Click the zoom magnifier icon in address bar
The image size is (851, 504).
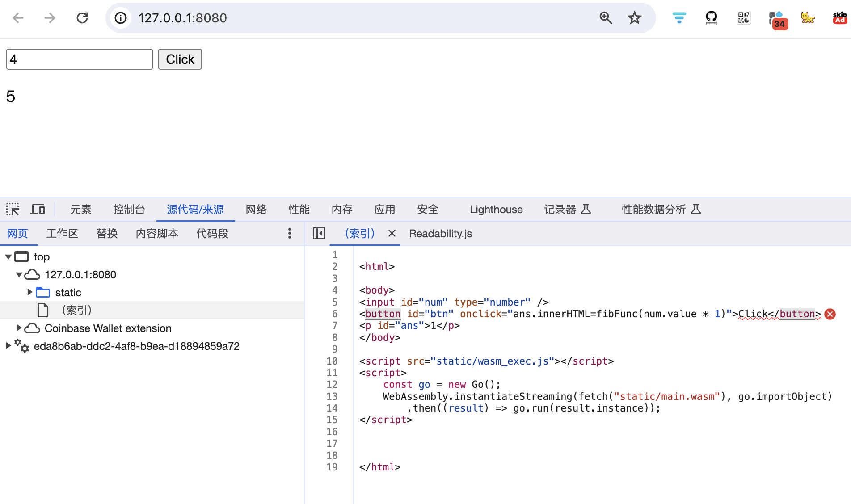click(606, 18)
